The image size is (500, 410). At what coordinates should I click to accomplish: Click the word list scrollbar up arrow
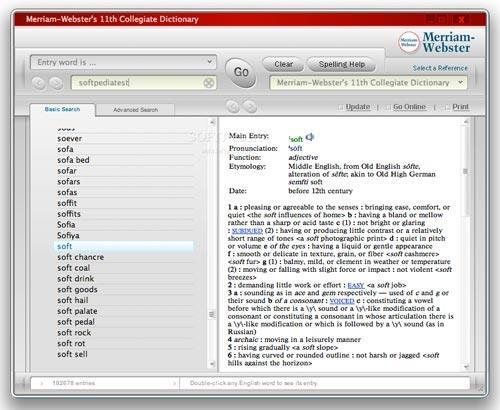tap(212, 122)
